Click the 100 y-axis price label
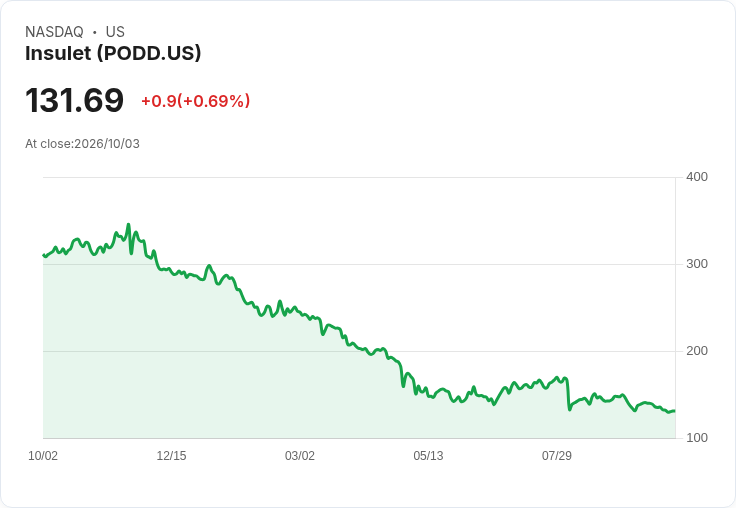This screenshot has height=508, width=736. (x=697, y=438)
